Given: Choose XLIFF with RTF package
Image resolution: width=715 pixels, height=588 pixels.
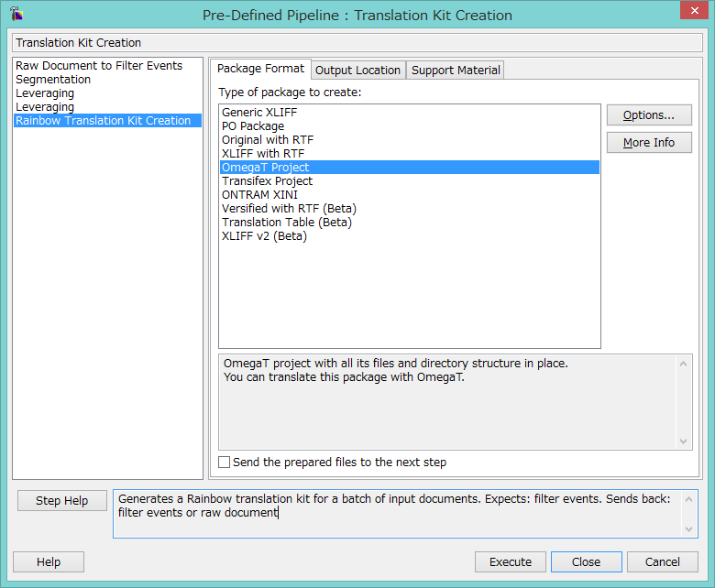Looking at the screenshot, I should 410,153.
